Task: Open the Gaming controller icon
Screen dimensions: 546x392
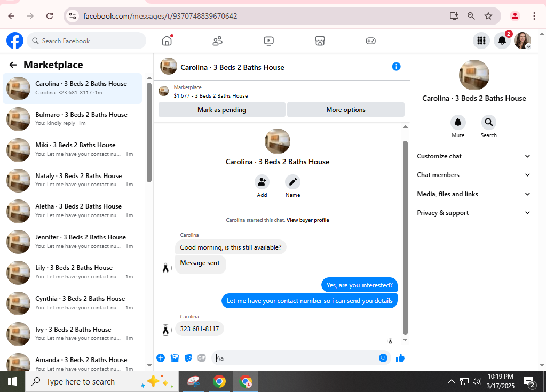Action: click(x=370, y=41)
